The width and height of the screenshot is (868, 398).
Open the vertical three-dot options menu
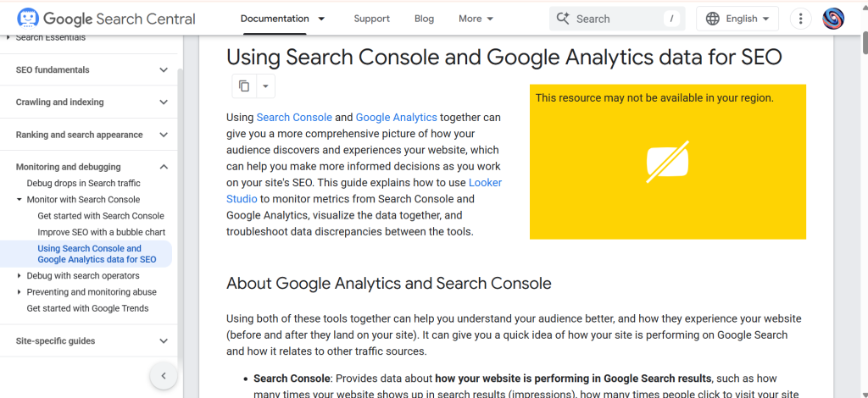[800, 19]
